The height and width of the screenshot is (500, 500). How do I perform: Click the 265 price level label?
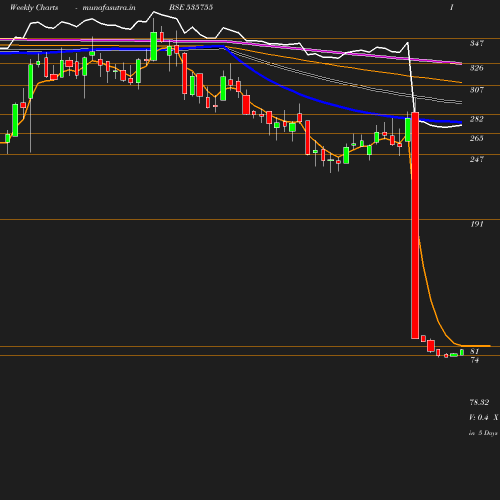(477, 138)
